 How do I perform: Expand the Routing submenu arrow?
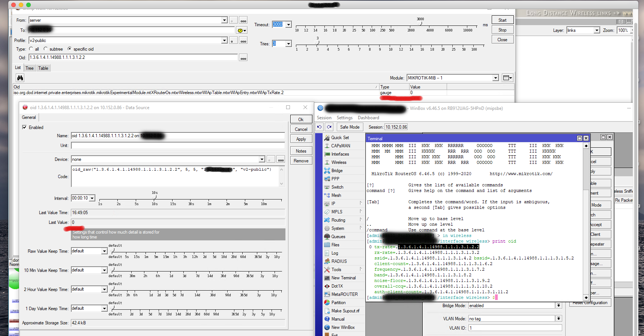click(361, 220)
